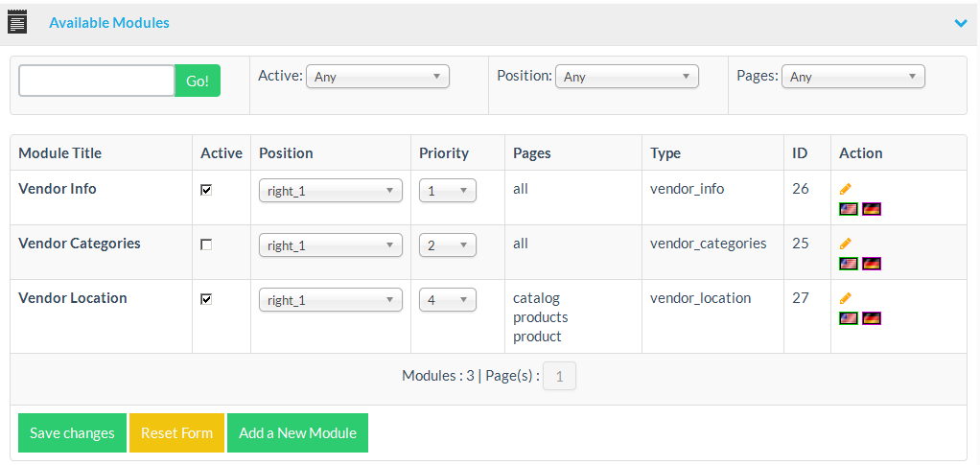Collapse the Available Modules panel chevron
980x465 pixels.
(961, 23)
